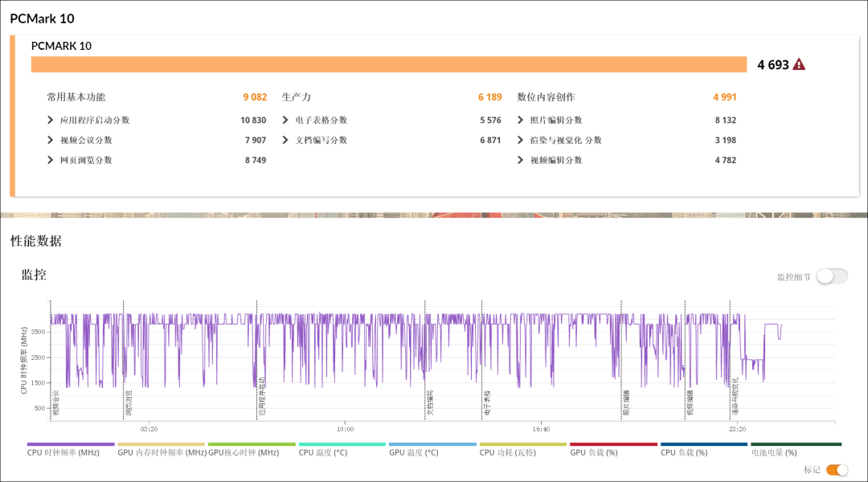Click the 16:40 time label on the chart axis
The image size is (868, 482).
pos(541,429)
